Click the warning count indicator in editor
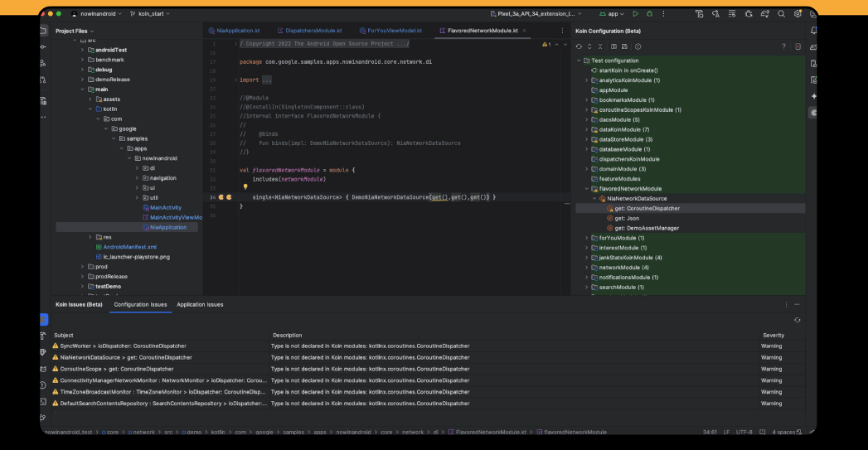Image resolution: width=868 pixels, height=450 pixels. click(x=546, y=44)
